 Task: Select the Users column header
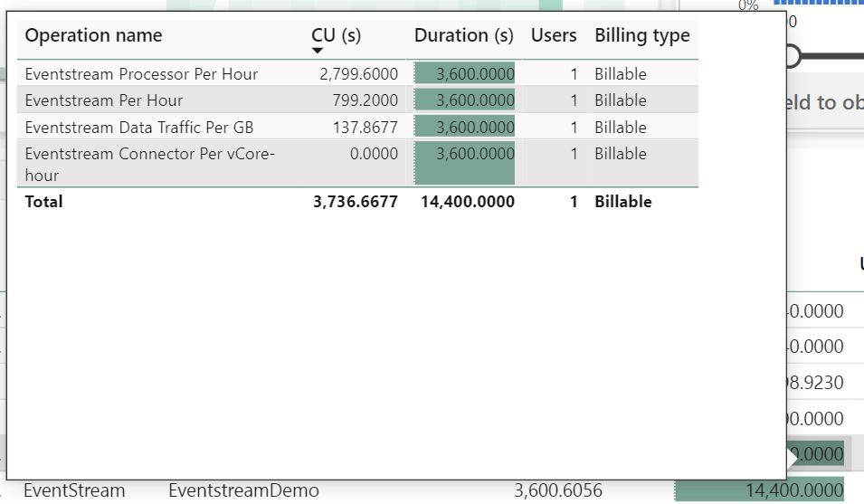pyautogui.click(x=554, y=36)
